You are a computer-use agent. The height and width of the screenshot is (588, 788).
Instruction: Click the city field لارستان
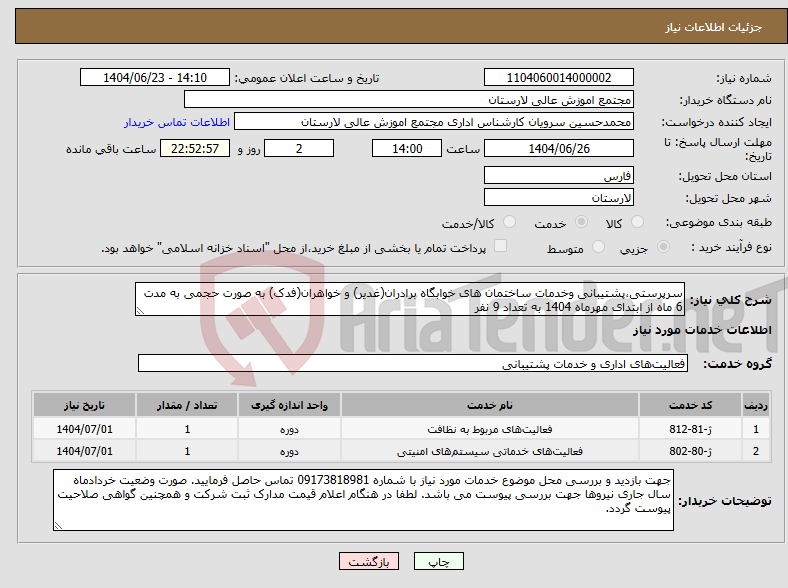pos(558,197)
